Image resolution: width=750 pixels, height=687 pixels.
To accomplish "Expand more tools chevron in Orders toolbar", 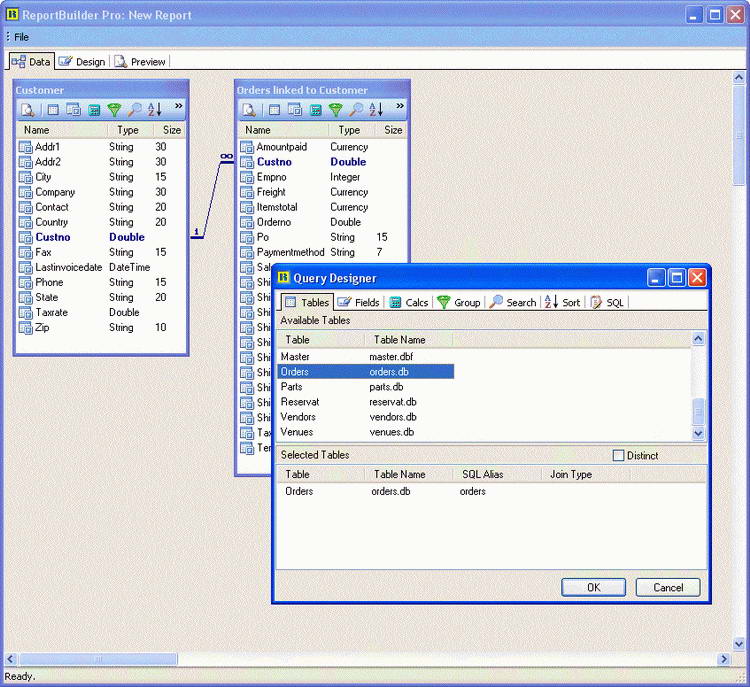I will (400, 106).
